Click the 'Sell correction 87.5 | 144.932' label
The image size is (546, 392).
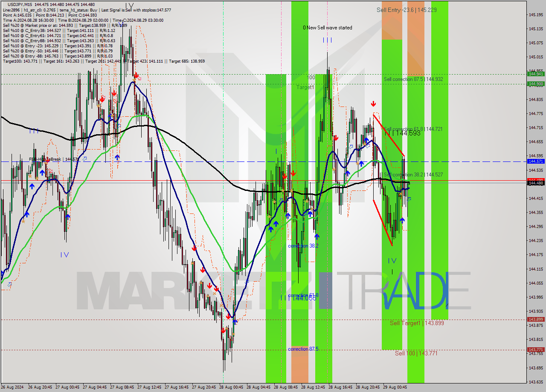413,79
